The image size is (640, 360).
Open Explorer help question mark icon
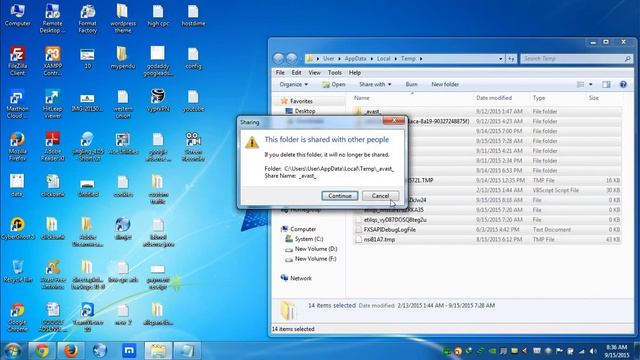pos(623,84)
